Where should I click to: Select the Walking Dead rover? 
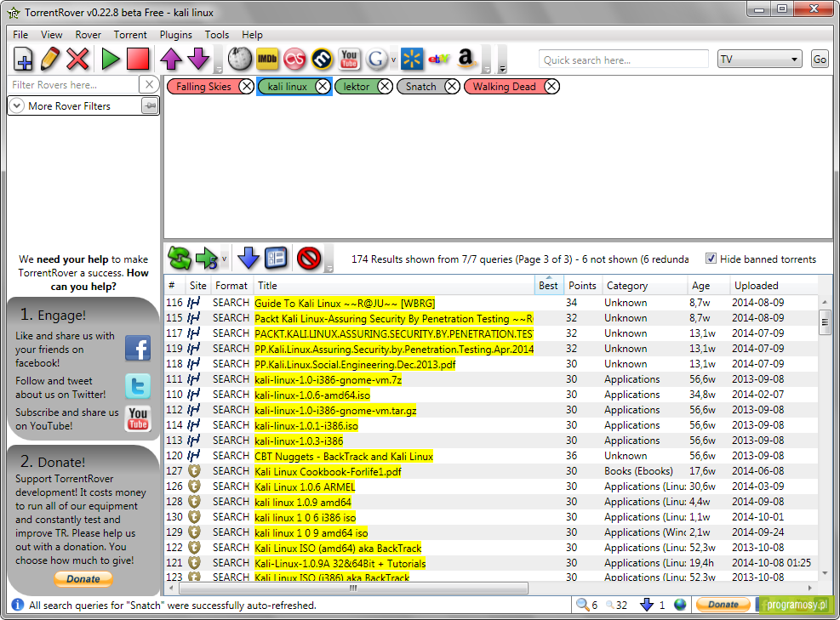point(504,86)
